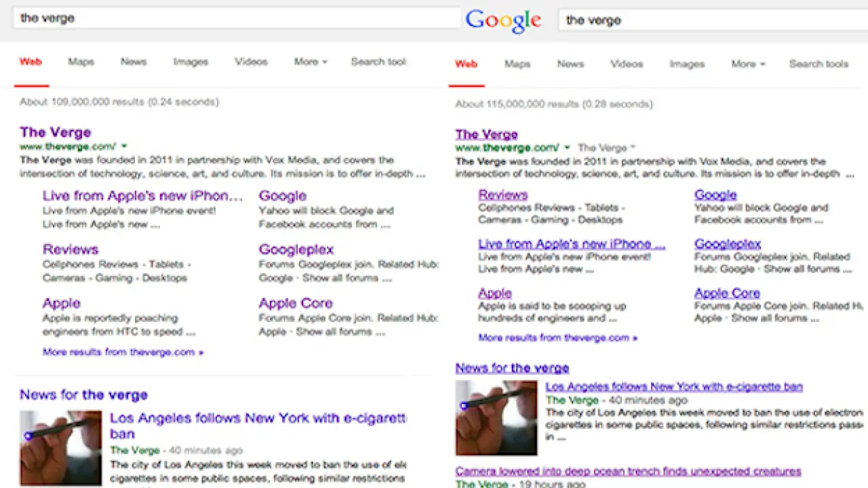Click 'More results from theverge.com' in the right pane
This screenshot has width=868, height=488.
point(557,338)
